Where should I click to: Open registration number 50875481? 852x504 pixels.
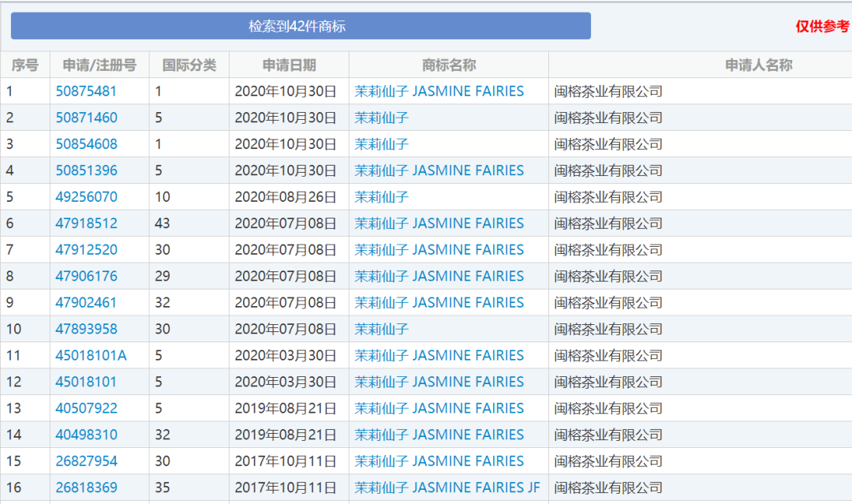click(x=86, y=91)
